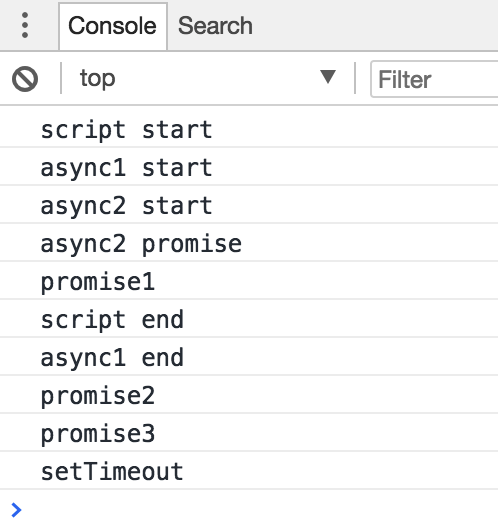This screenshot has height=524, width=498.
Task: Select the 'setTimeout' log line
Action: tap(249, 471)
